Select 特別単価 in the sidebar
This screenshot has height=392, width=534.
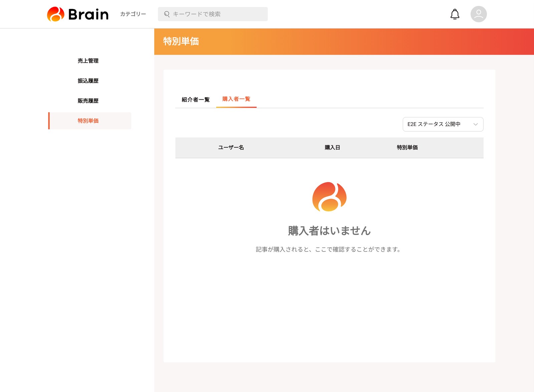[x=90, y=121]
